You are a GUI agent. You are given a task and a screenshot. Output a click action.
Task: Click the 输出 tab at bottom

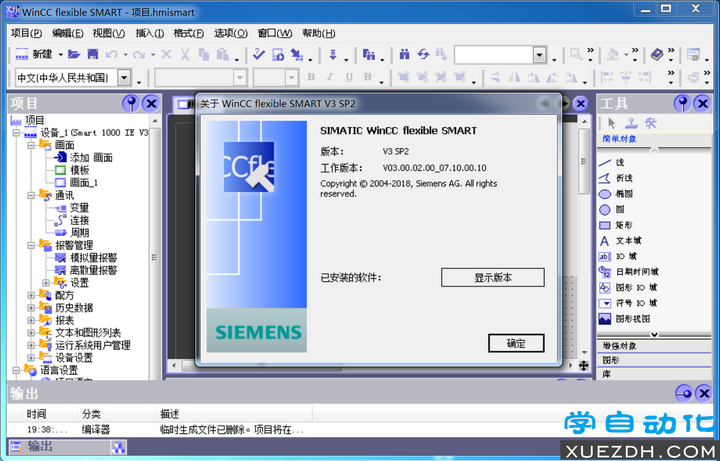coord(58,447)
